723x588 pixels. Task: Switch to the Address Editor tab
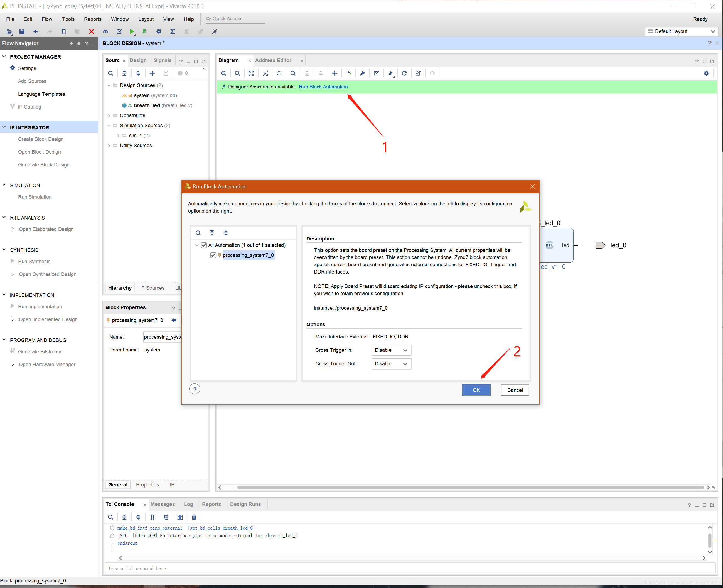click(x=273, y=60)
